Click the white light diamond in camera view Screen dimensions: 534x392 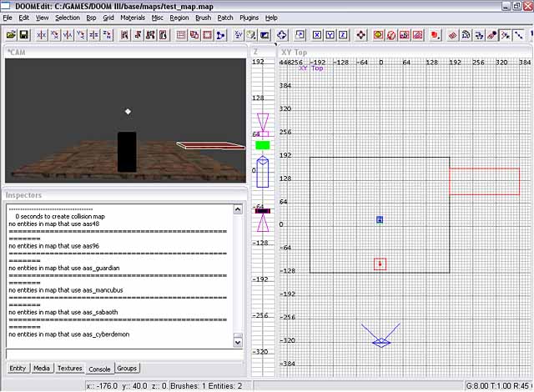click(128, 111)
